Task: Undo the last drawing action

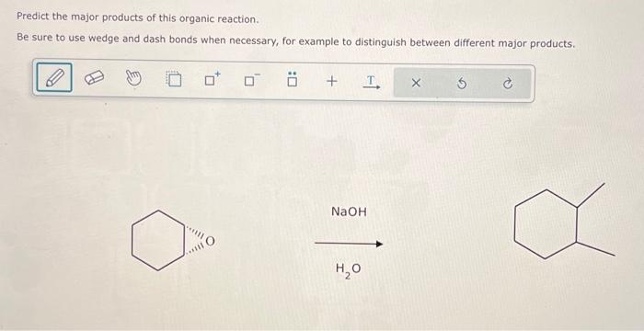Action: (462, 84)
